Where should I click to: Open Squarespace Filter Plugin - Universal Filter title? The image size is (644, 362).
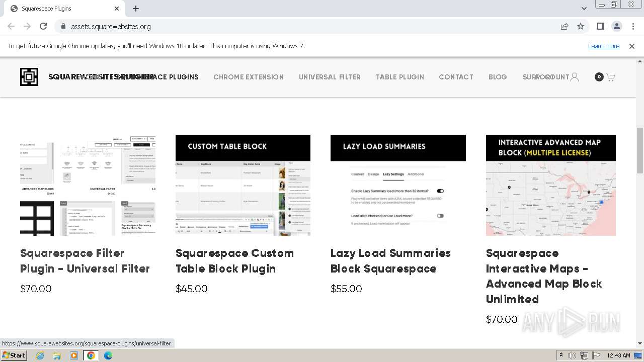pyautogui.click(x=85, y=261)
